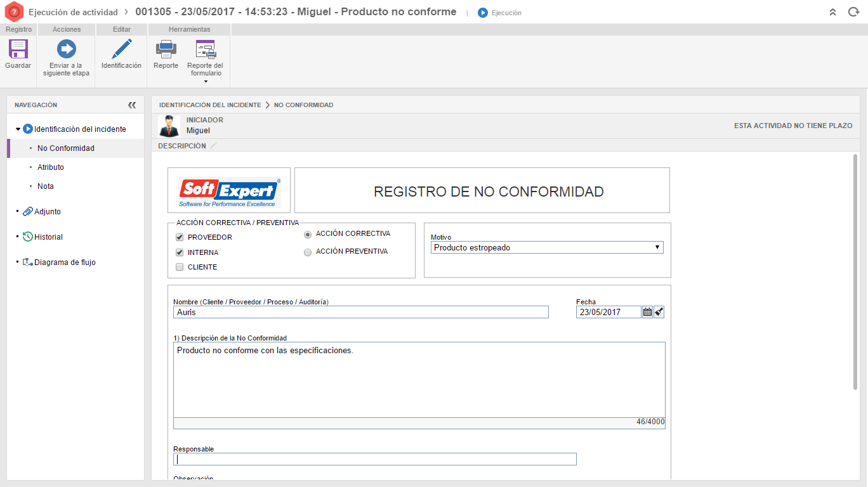This screenshot has height=487, width=868.
Task: Open the Atributo navigation item
Action: pyautogui.click(x=51, y=167)
